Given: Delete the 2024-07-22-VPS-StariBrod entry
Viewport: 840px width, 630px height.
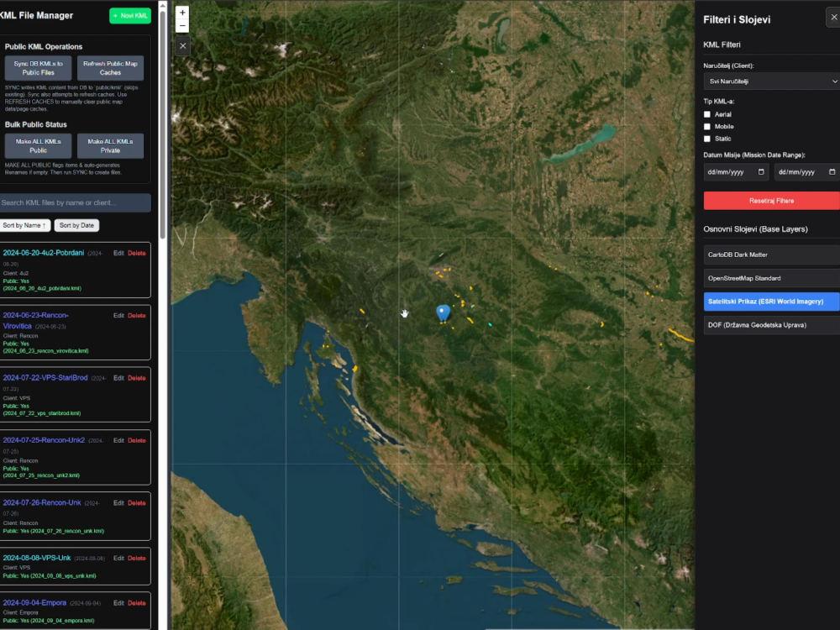Looking at the screenshot, I should [137, 378].
